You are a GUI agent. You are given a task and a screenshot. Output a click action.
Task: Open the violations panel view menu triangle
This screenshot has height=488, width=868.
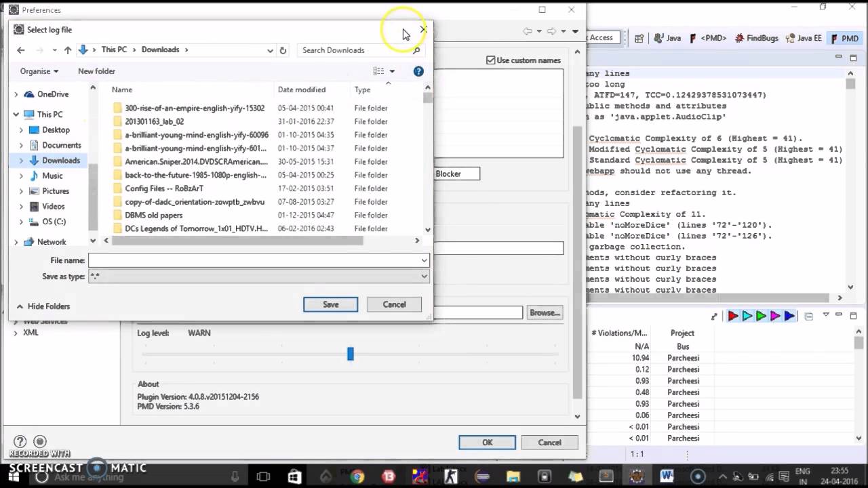coord(826,316)
